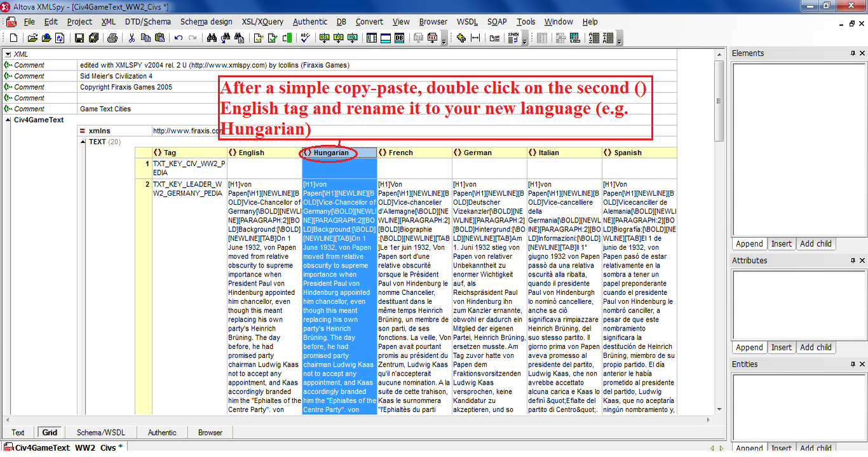Click the XQuery execution icon
The width and height of the screenshot is (868, 457).
(353, 38)
